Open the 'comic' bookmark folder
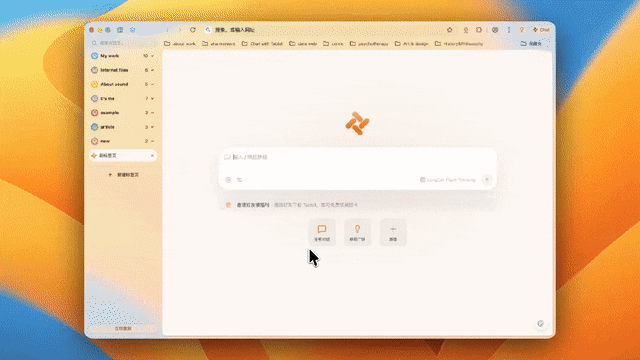The height and width of the screenshot is (360, 640). 333,44
